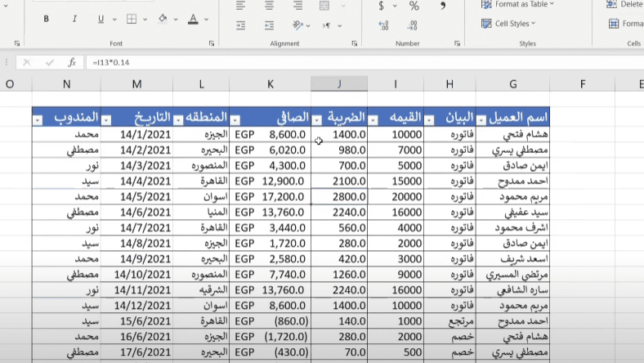The width and height of the screenshot is (644, 363).
Task: Select the customer cell مرتضي المسيري
Action: point(513,274)
